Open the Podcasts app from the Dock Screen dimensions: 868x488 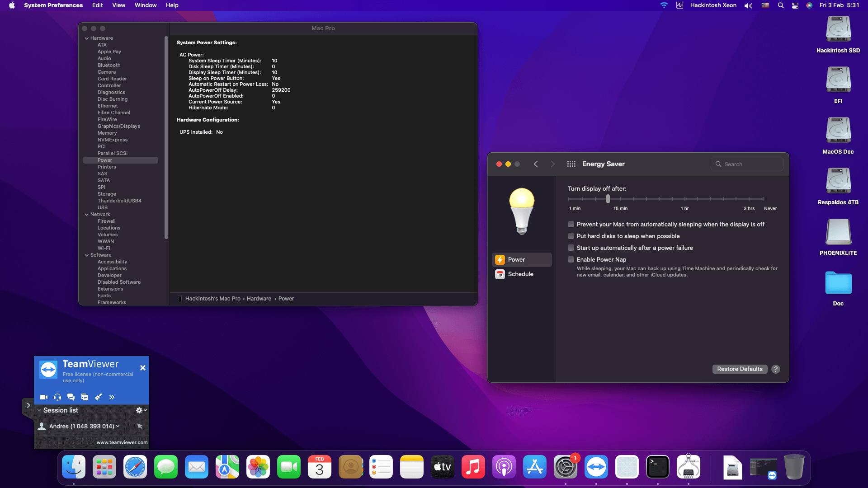(504, 467)
